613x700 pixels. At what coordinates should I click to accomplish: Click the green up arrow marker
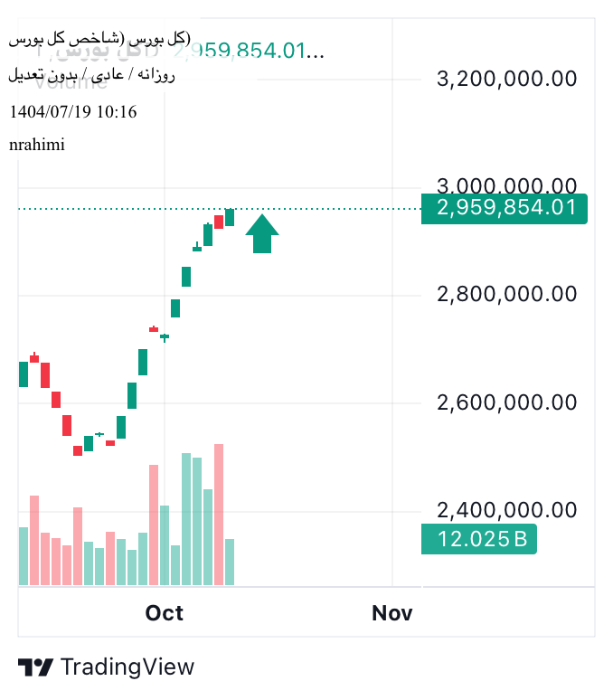(262, 233)
